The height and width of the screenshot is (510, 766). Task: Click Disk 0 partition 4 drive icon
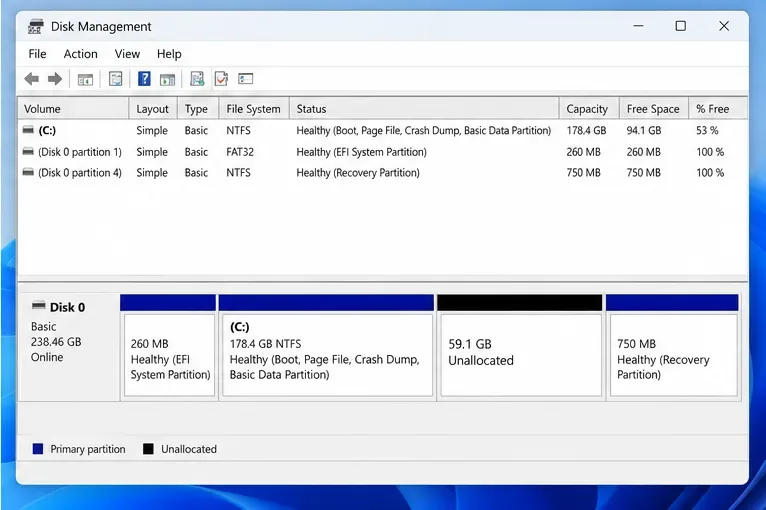pyautogui.click(x=28, y=172)
